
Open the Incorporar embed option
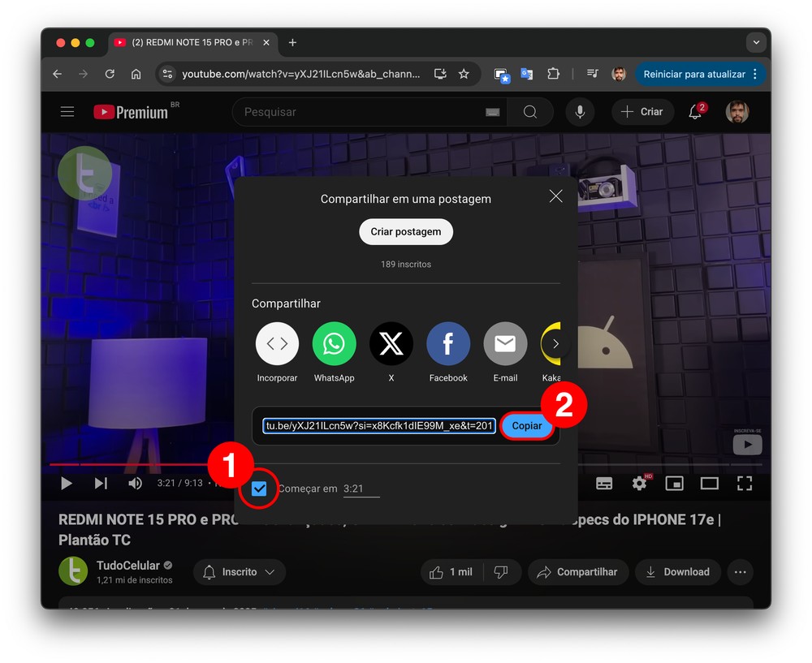(277, 344)
